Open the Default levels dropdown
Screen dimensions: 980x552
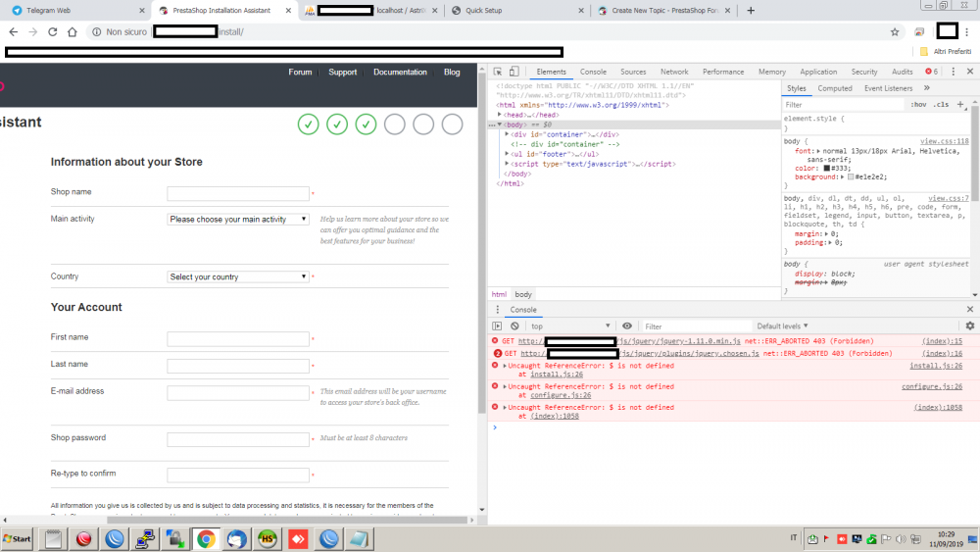click(782, 326)
